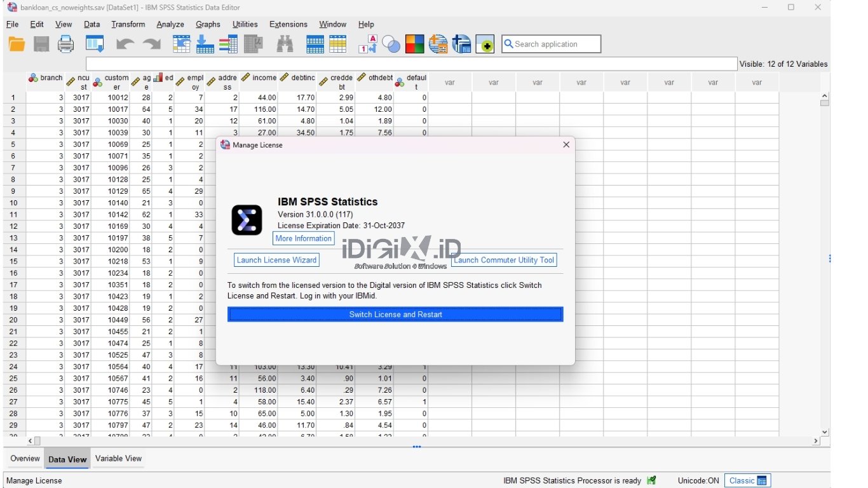
Task: Click the processor ready status icon
Action: [651, 480]
